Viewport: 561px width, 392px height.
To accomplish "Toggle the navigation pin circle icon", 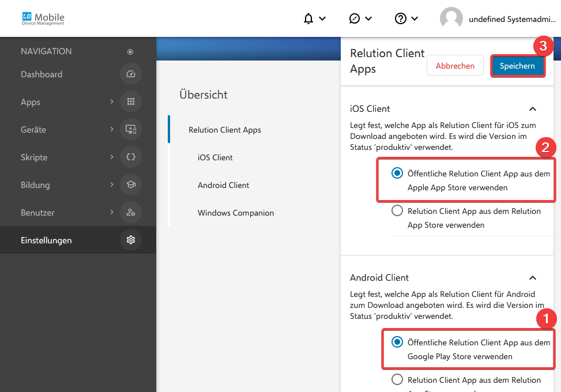I will [x=130, y=52].
